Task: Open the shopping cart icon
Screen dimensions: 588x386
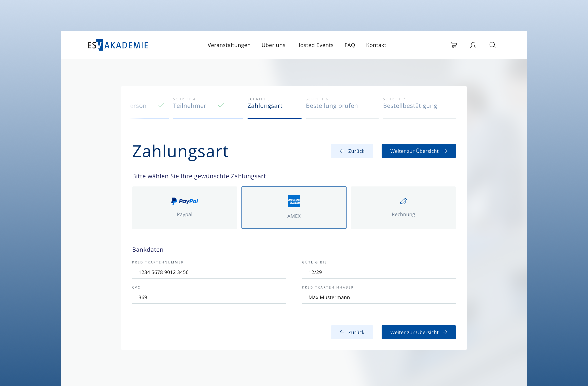Action: pyautogui.click(x=454, y=45)
